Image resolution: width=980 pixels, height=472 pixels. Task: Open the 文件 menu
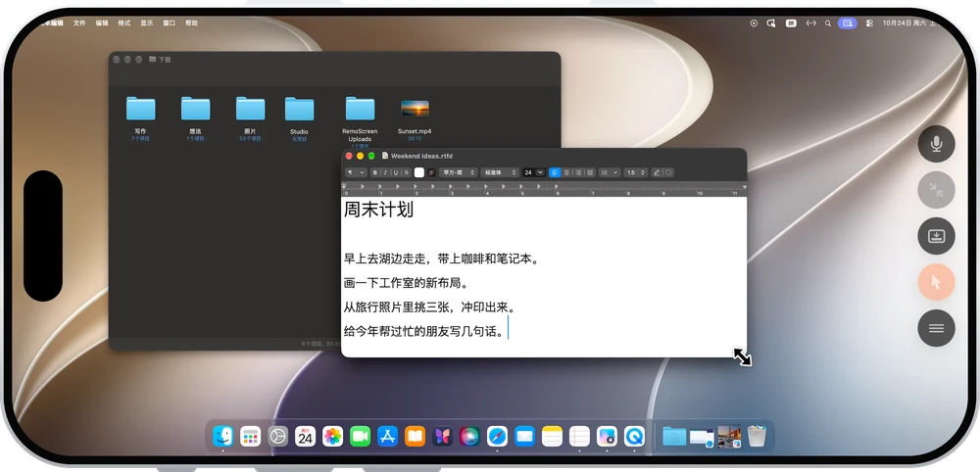tap(79, 24)
